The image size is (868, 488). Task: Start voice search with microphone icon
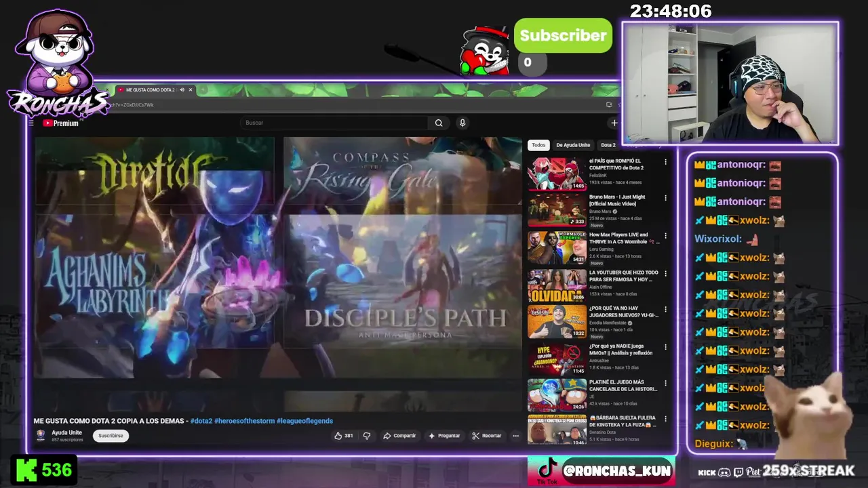point(462,123)
